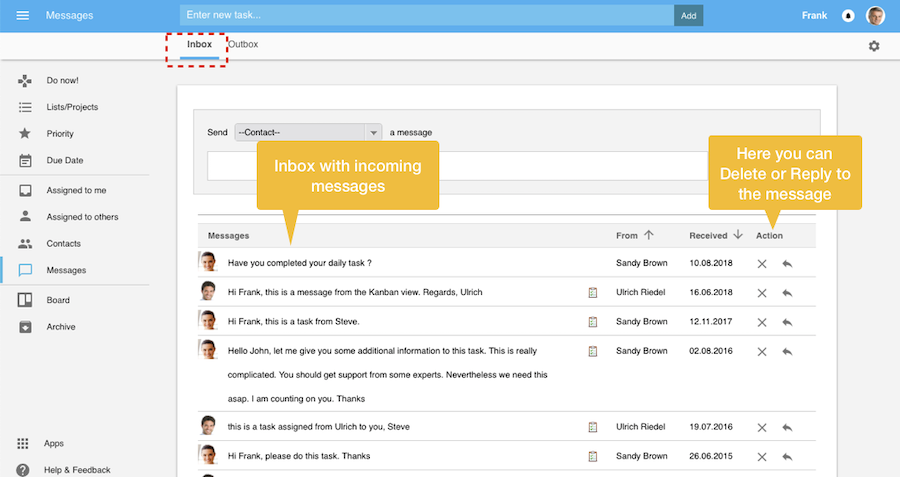Select the Inbox tab

tap(199, 45)
